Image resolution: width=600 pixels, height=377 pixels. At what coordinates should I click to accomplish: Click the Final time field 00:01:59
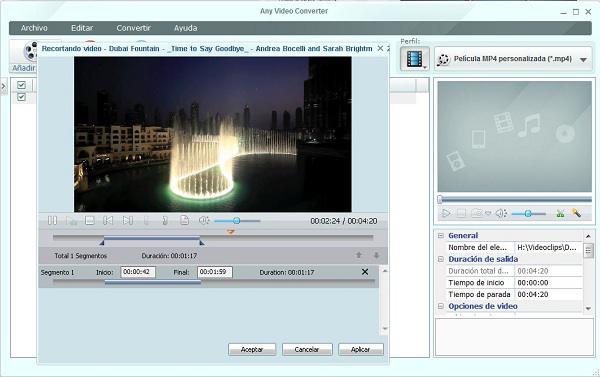coord(215,272)
